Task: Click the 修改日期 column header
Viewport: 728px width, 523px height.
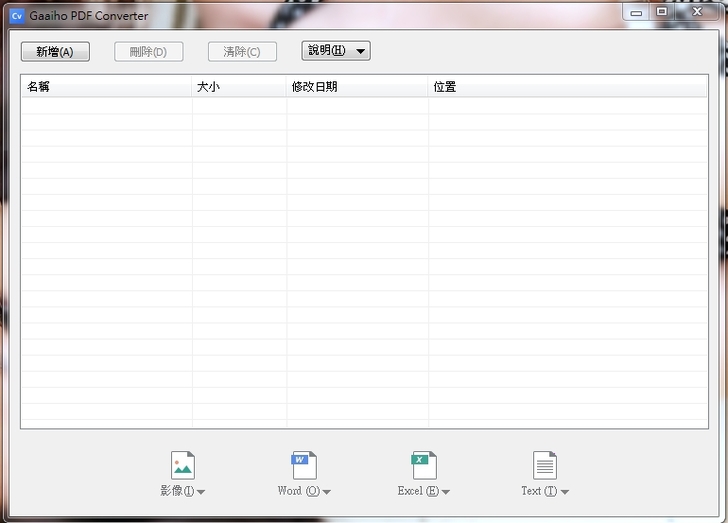Action: coord(357,87)
